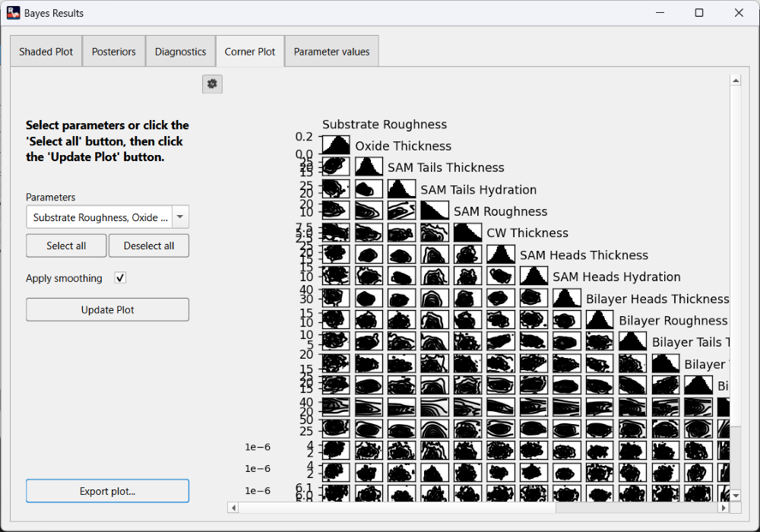Open the Parameters dropdown arrow

click(x=180, y=217)
